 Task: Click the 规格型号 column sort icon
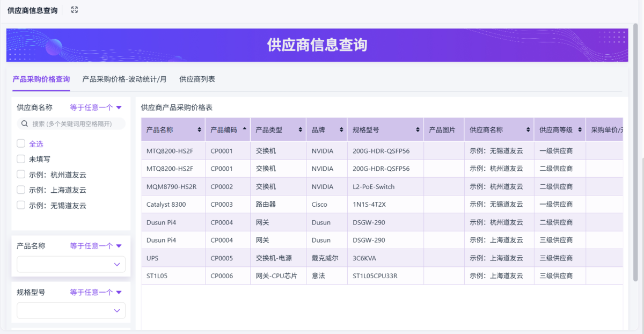click(418, 130)
